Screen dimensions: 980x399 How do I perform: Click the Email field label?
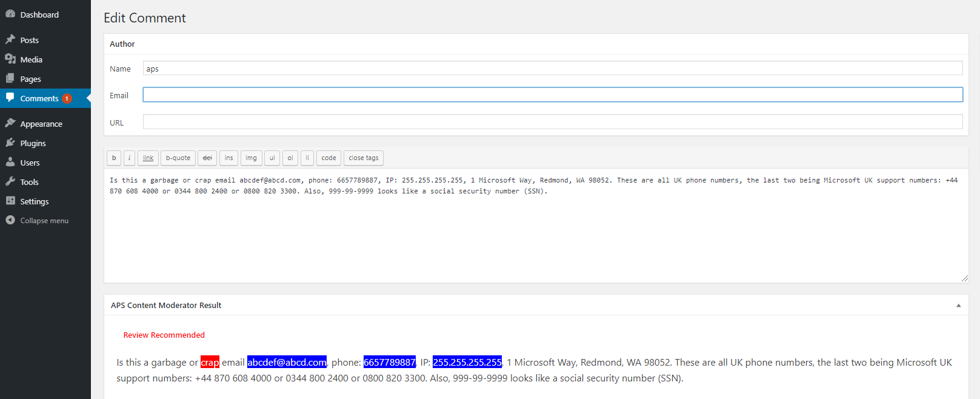(119, 95)
